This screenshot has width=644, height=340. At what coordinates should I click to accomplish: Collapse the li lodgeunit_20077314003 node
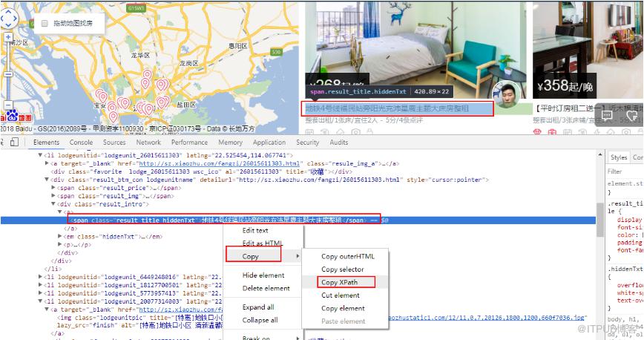click(x=40, y=301)
